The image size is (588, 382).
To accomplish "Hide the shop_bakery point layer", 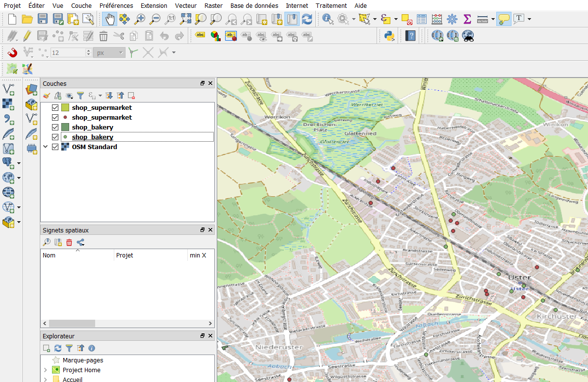I will pos(55,137).
